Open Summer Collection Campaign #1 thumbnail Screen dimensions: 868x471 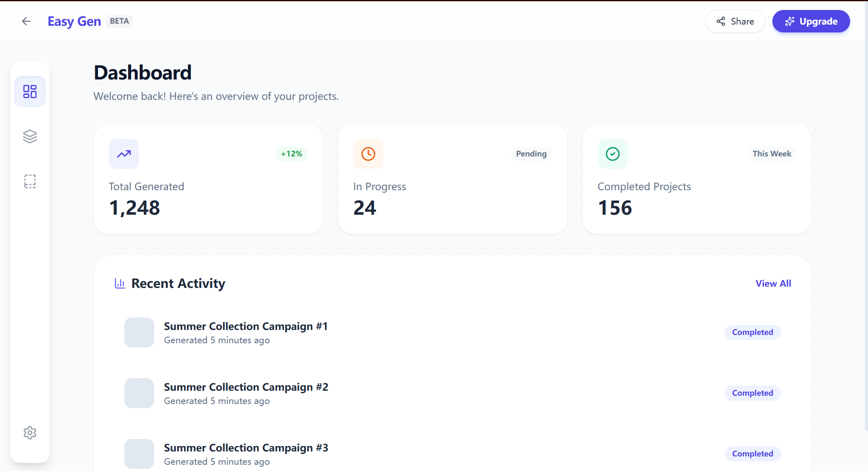[139, 332]
